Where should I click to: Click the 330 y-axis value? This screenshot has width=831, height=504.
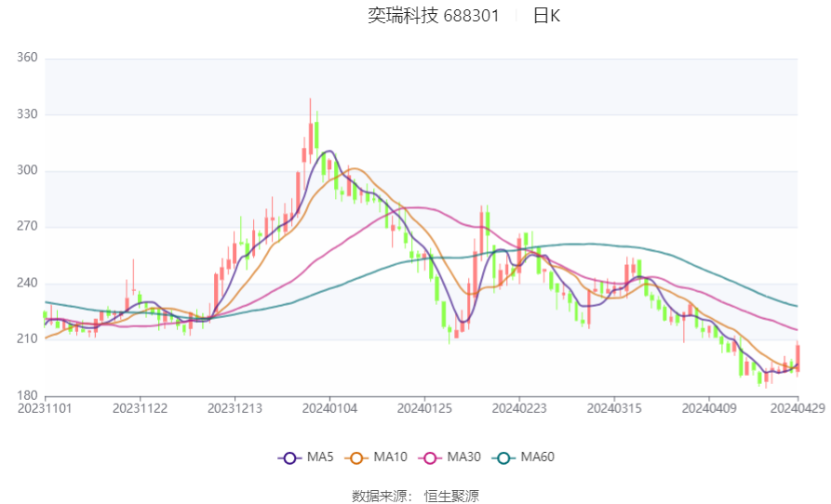[x=27, y=113]
